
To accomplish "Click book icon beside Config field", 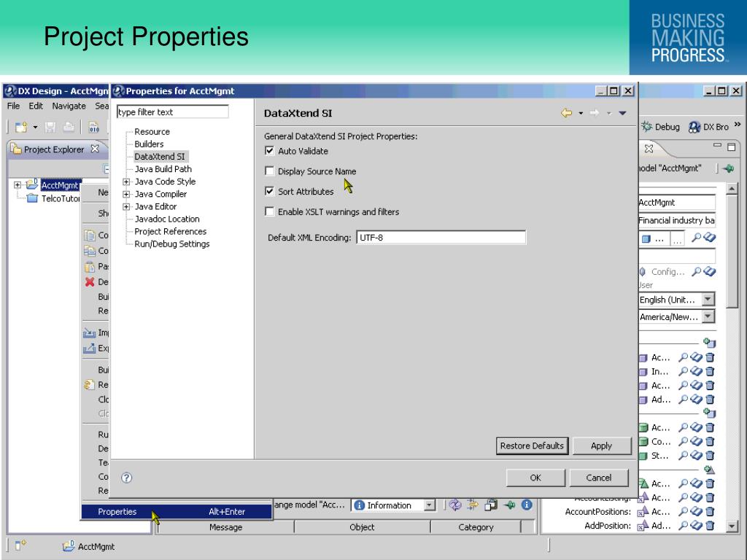I will click(709, 271).
